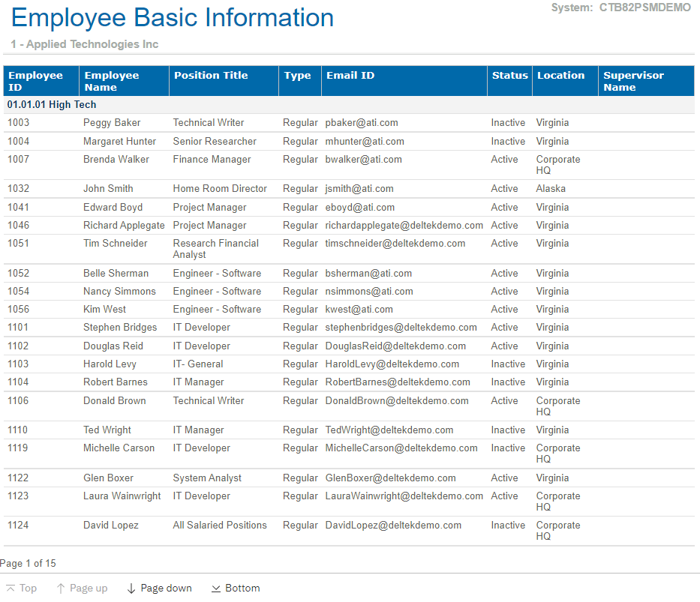
Task: Click the Position Title column header
Action: click(x=211, y=76)
